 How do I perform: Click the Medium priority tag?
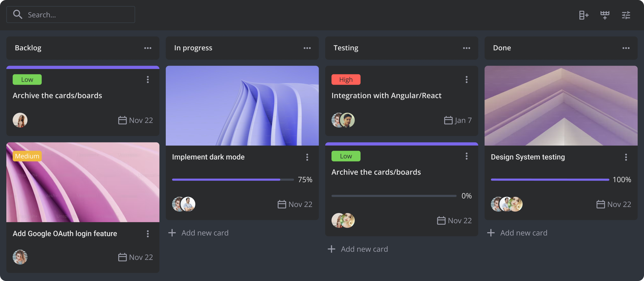27,156
